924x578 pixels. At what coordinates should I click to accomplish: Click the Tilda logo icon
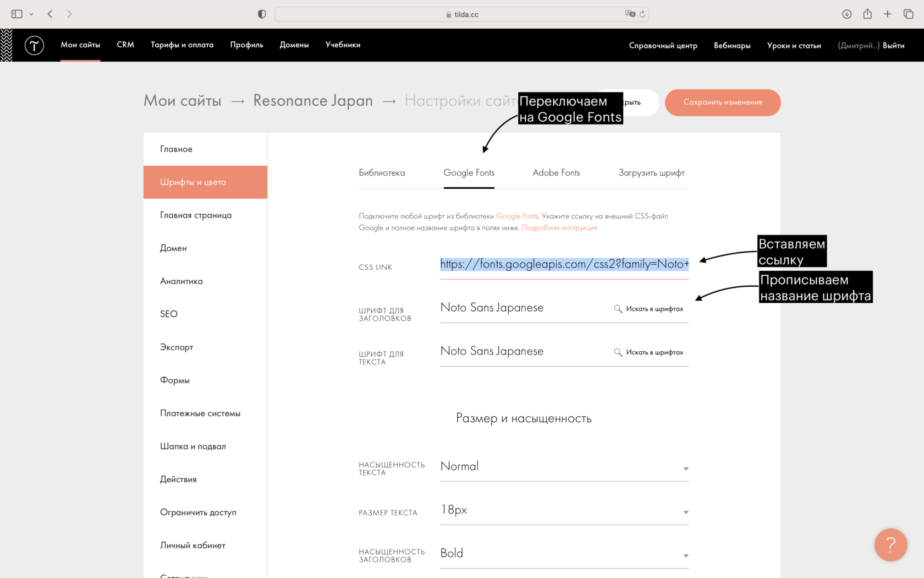(x=34, y=45)
